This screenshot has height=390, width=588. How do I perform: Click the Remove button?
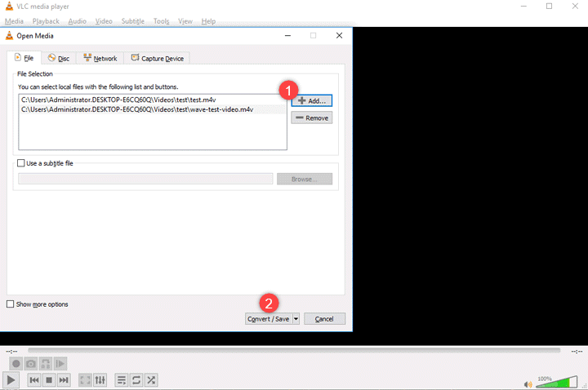click(x=312, y=118)
